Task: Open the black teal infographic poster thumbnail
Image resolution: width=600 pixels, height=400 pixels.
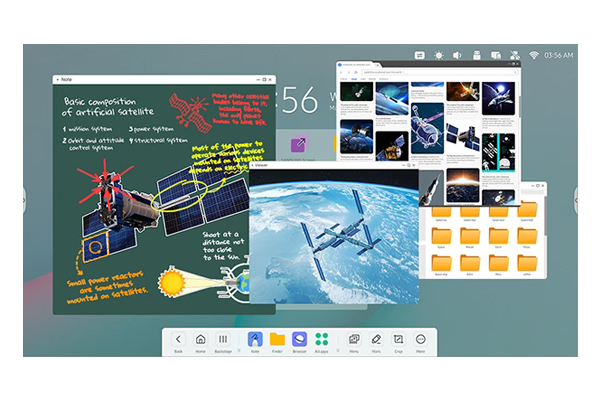Action: (x=498, y=152)
